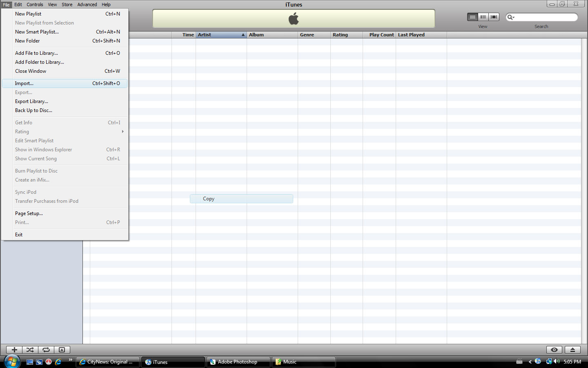Open the Store menu
The height and width of the screenshot is (368, 588).
(x=67, y=4)
